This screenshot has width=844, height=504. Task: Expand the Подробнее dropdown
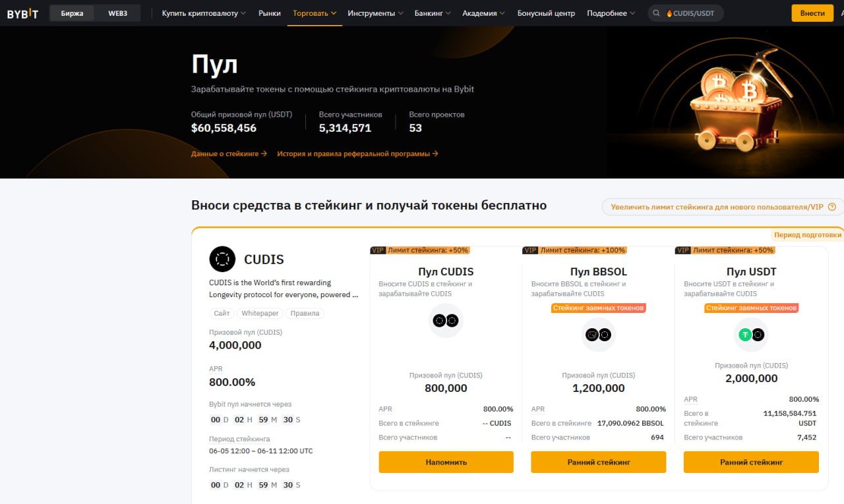coord(611,13)
